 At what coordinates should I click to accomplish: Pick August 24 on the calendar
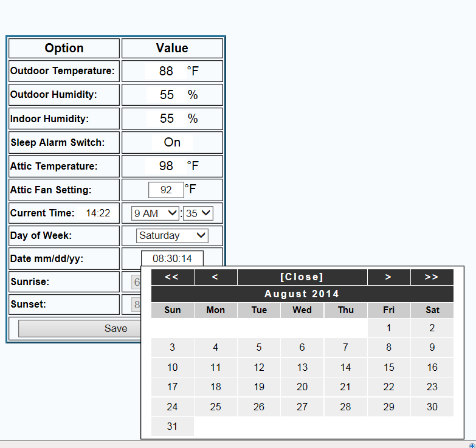(x=172, y=407)
